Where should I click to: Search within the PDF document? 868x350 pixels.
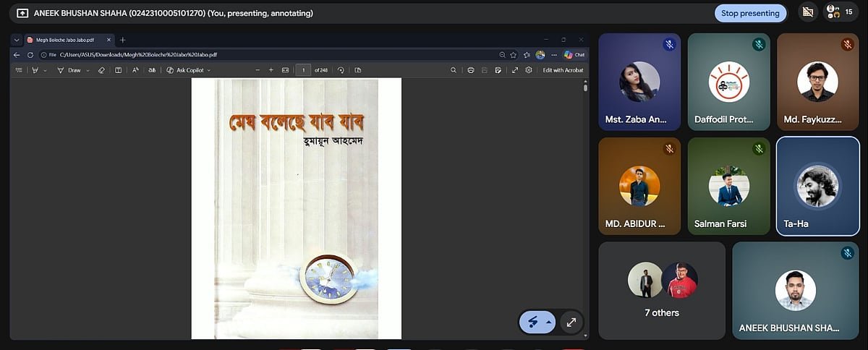pos(454,70)
